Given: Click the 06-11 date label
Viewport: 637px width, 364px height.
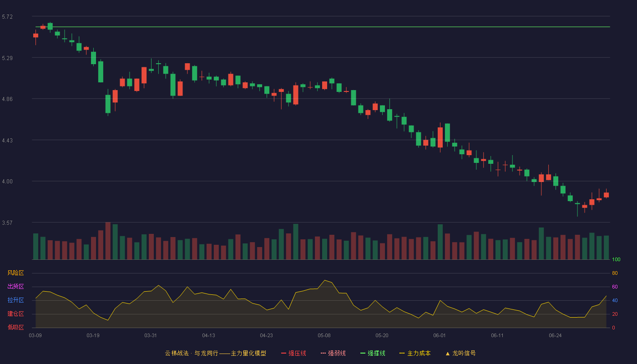Looking at the screenshot, I should pos(497,335).
